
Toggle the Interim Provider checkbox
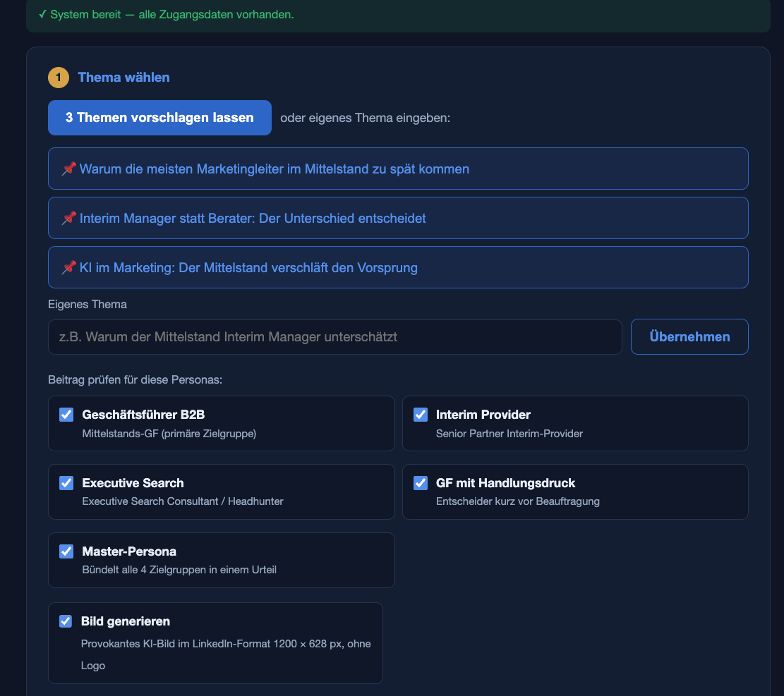click(421, 415)
